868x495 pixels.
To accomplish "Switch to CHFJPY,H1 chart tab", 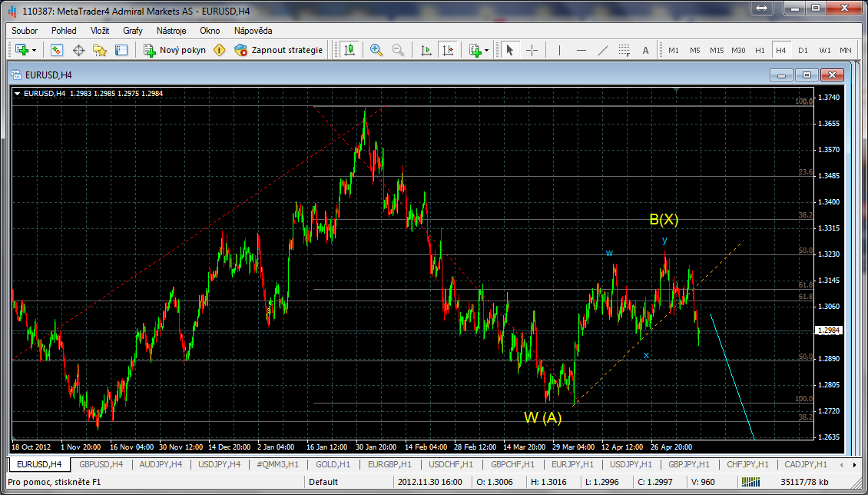I will point(748,464).
